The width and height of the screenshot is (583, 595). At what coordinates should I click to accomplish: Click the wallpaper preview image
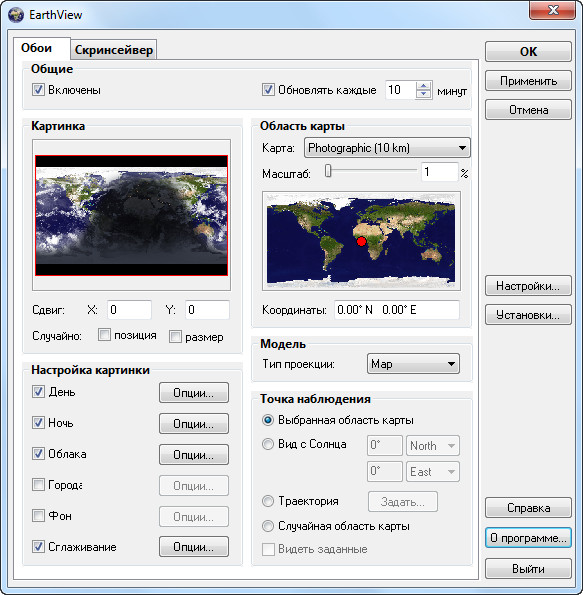tap(131, 215)
